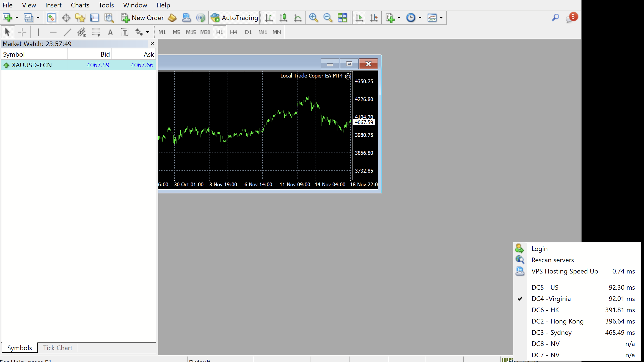Select the line chart type icon
The width and height of the screenshot is (644, 362).
point(298,18)
